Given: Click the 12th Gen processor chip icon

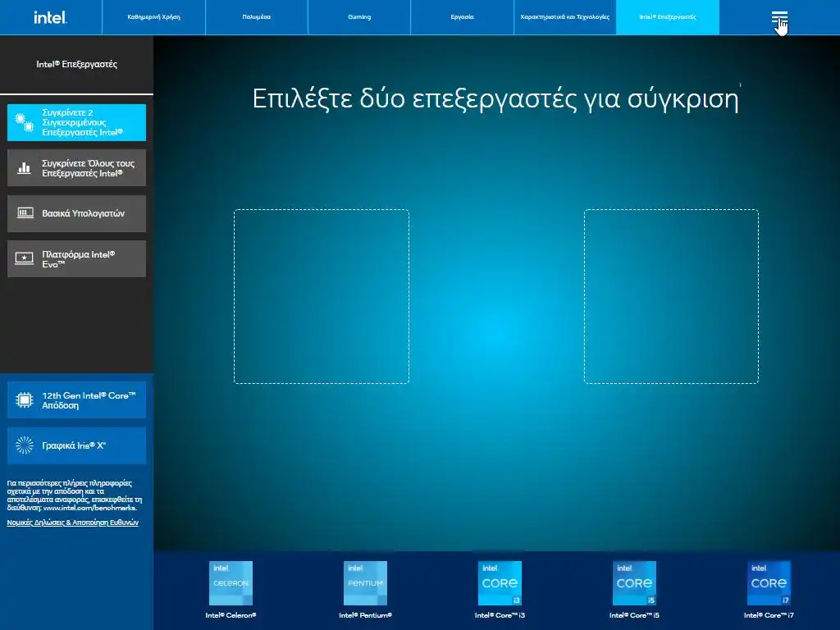Looking at the screenshot, I should [x=24, y=399].
